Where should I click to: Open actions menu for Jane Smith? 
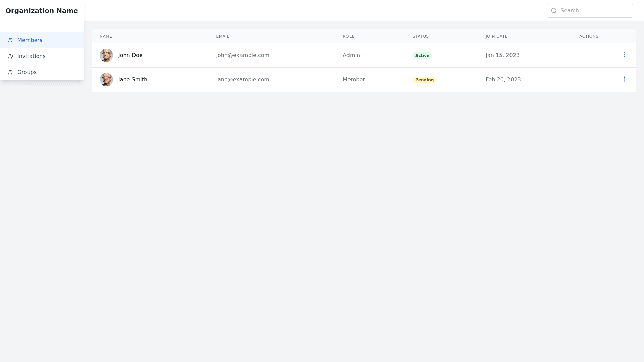[x=624, y=79]
